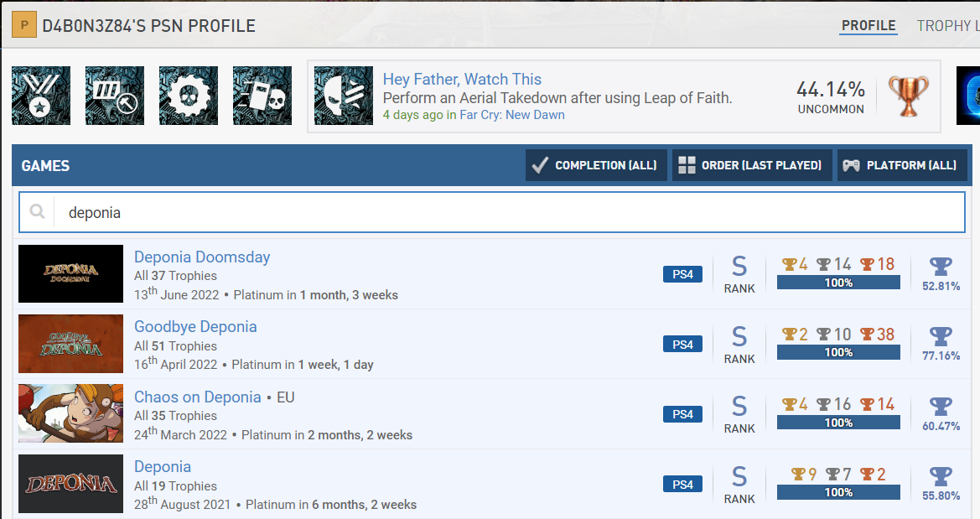Click the bronze trophy cup image

909,96
